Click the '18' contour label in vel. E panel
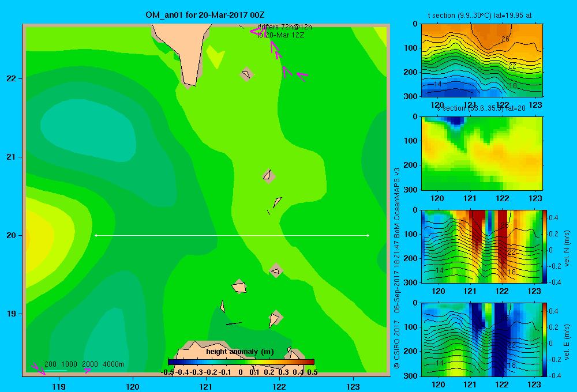577x392 pixels. [511, 365]
